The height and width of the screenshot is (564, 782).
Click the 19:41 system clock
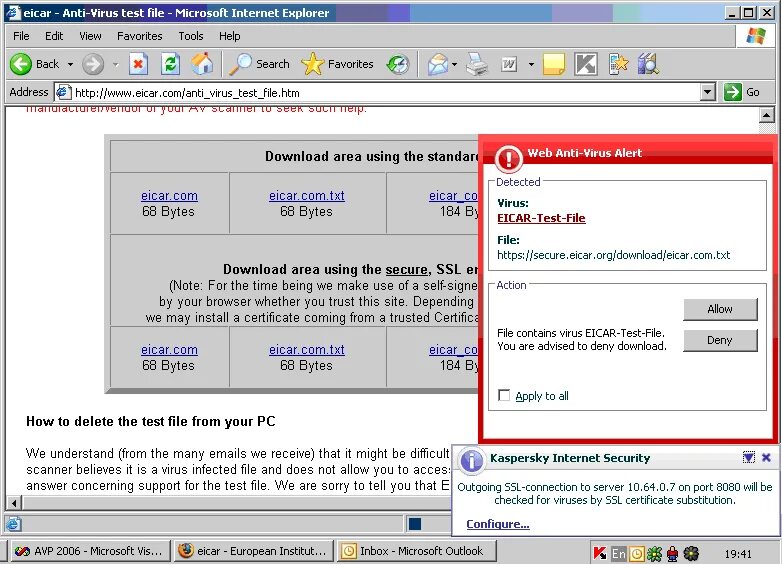coord(738,554)
